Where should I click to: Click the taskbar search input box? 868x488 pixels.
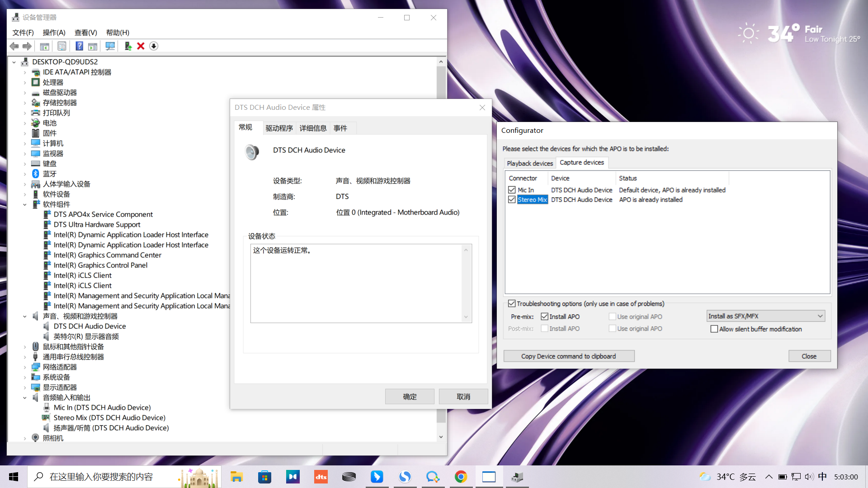[x=124, y=477]
